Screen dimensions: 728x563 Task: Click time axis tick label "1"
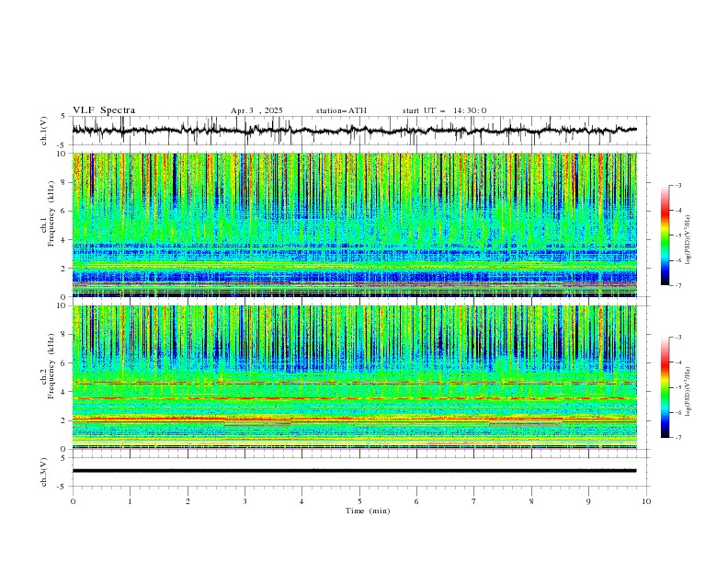tap(130, 501)
